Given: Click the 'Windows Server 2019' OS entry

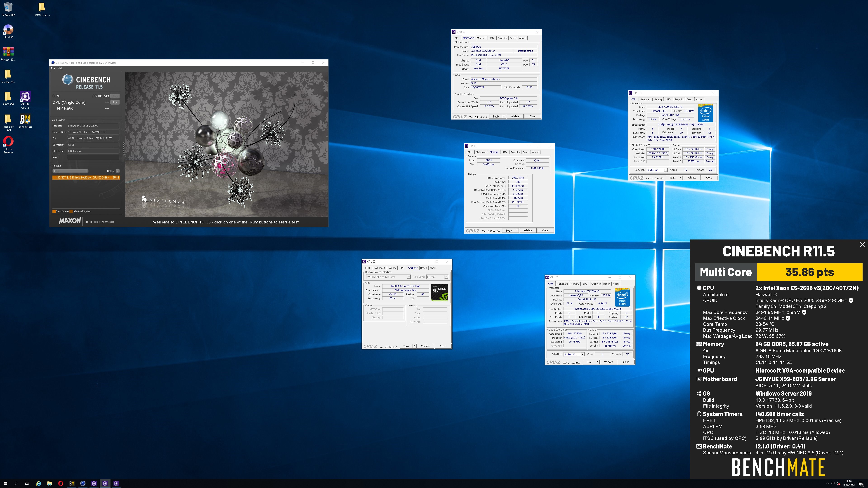Looking at the screenshot, I should [783, 393].
